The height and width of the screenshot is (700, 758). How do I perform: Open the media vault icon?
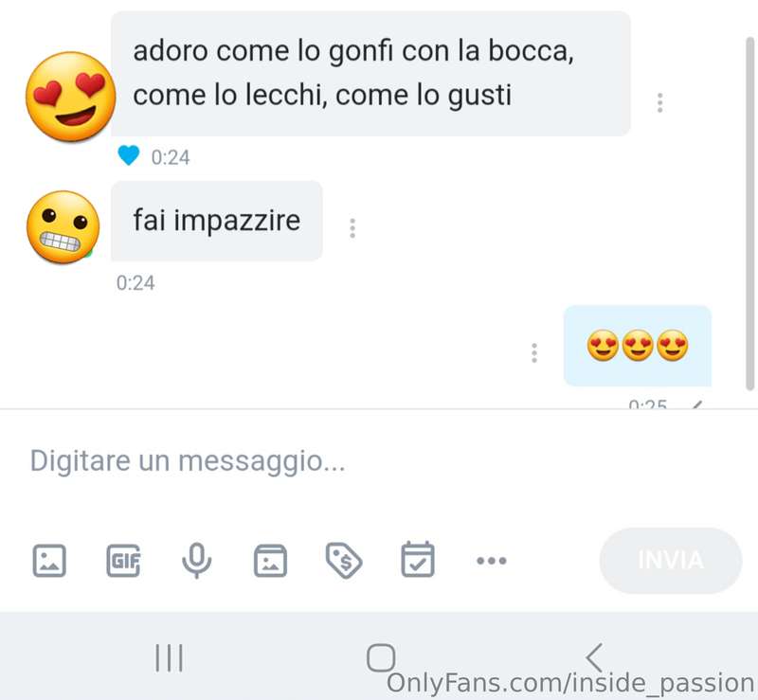coord(270,561)
